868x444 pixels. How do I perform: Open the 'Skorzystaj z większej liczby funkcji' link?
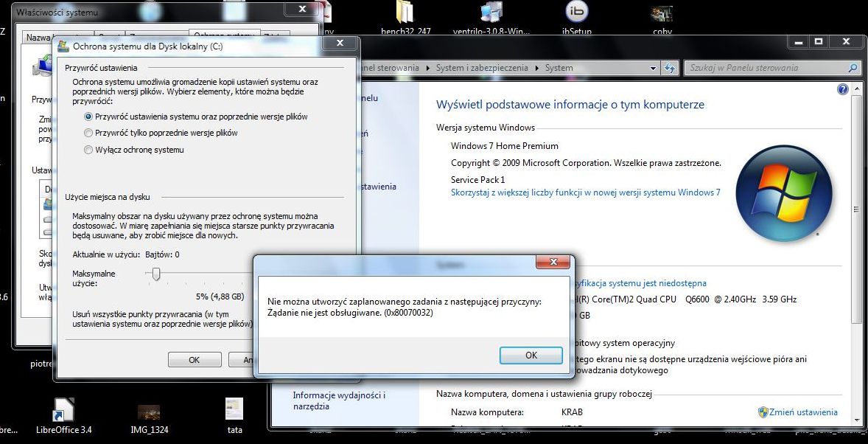pyautogui.click(x=586, y=192)
